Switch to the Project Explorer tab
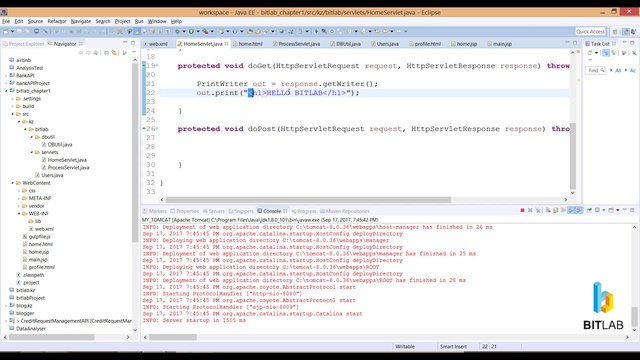 pyautogui.click(x=23, y=44)
